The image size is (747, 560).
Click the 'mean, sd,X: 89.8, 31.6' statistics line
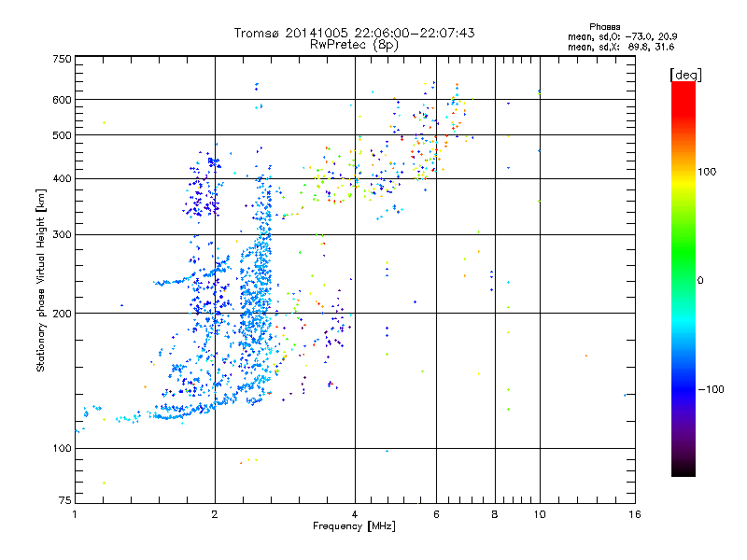(621, 47)
